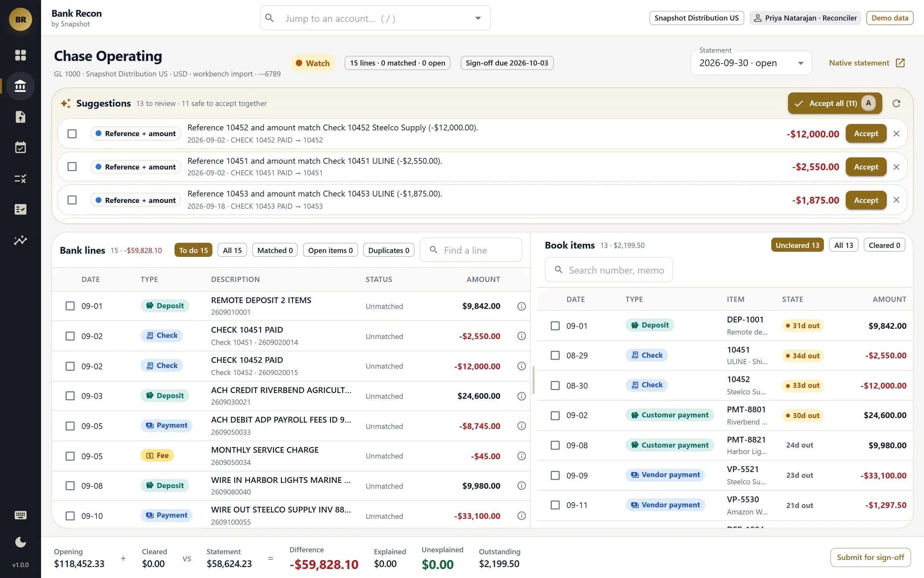924x578 pixels.
Task: Grab the divider handle between the bank and book panels
Action: pos(533,380)
